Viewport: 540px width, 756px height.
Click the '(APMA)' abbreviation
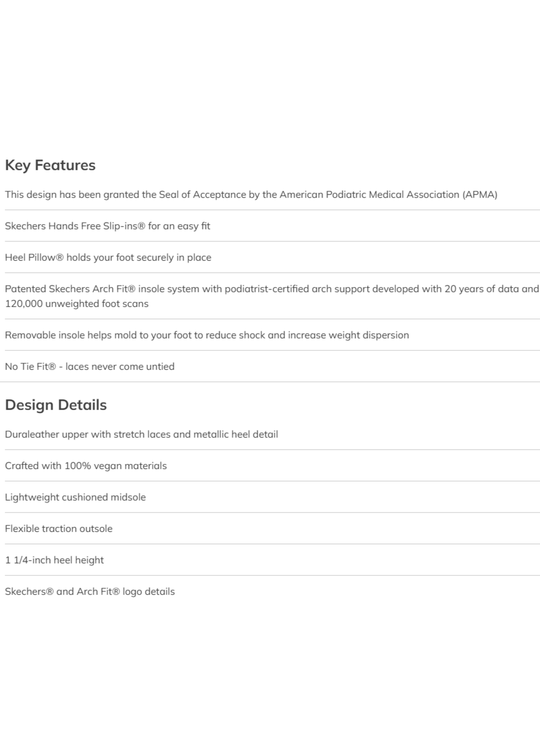click(480, 194)
